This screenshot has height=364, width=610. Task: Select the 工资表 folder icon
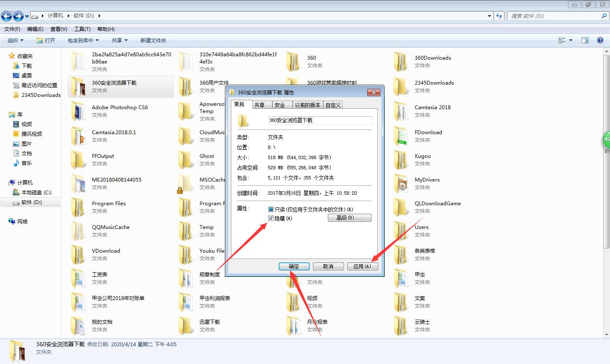pyautogui.click(x=78, y=278)
